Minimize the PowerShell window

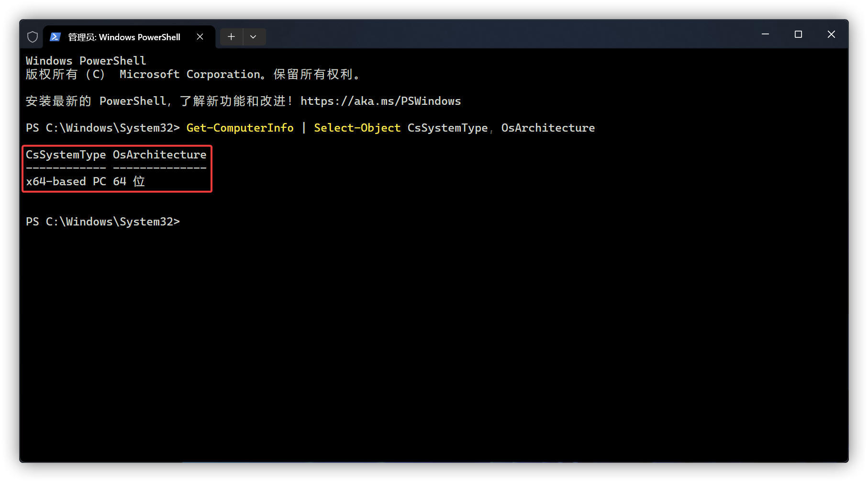765,34
